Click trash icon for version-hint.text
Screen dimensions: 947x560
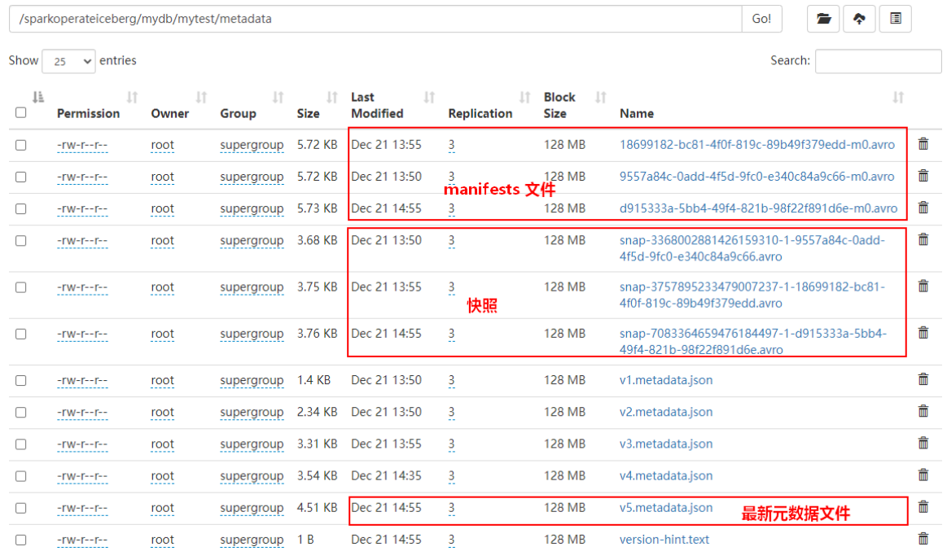(x=923, y=539)
